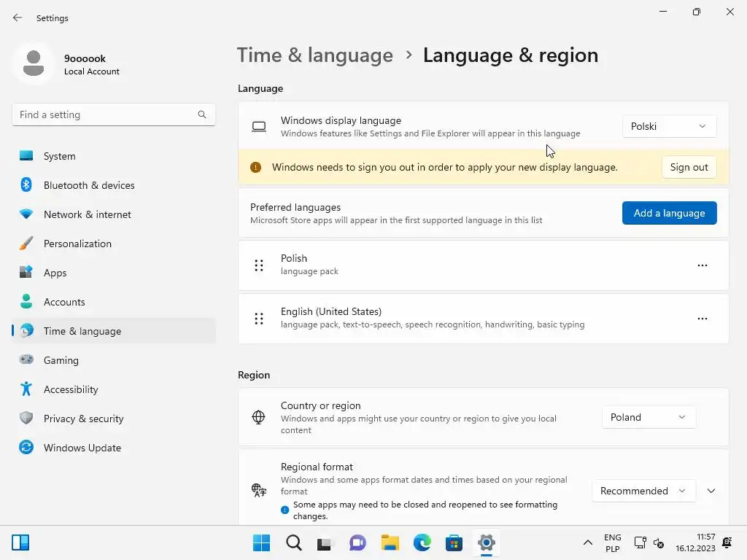This screenshot has width=747, height=560.
Task: Click the Widgets icon on taskbar
Action: [20, 542]
